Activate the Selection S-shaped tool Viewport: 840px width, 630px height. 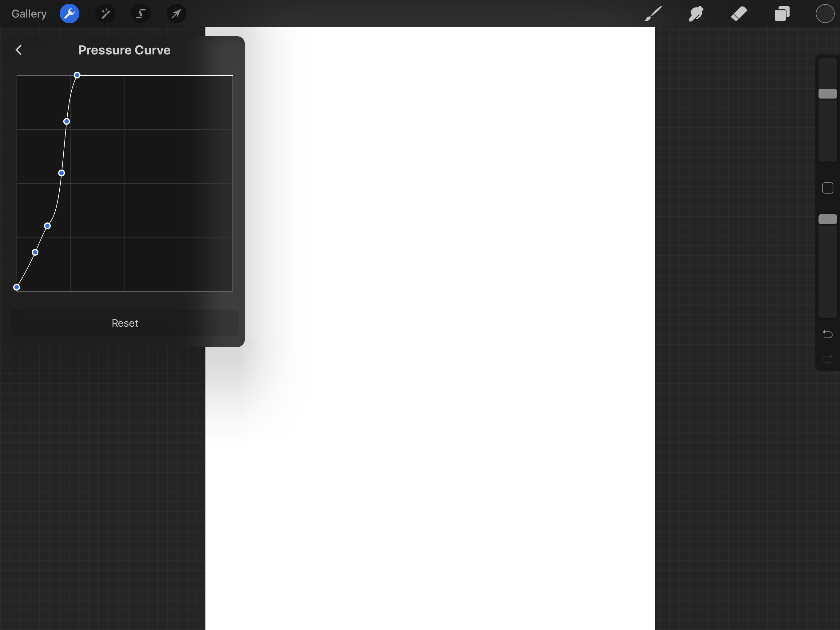tap(141, 14)
